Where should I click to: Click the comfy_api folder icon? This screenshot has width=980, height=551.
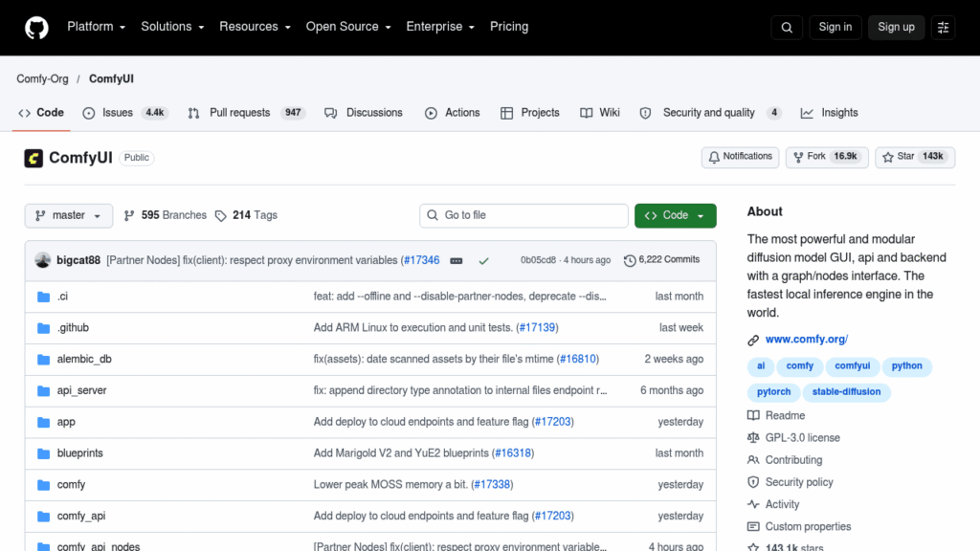point(43,516)
